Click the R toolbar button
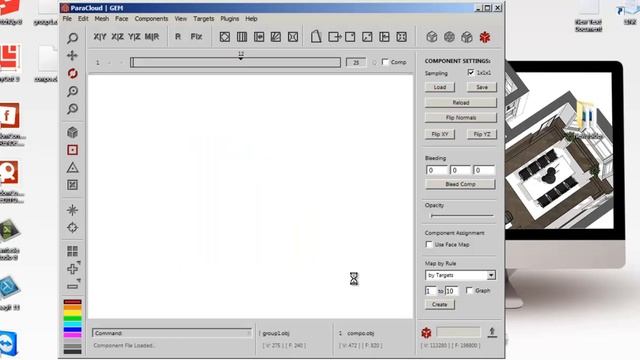The image size is (640, 360). [x=178, y=37]
